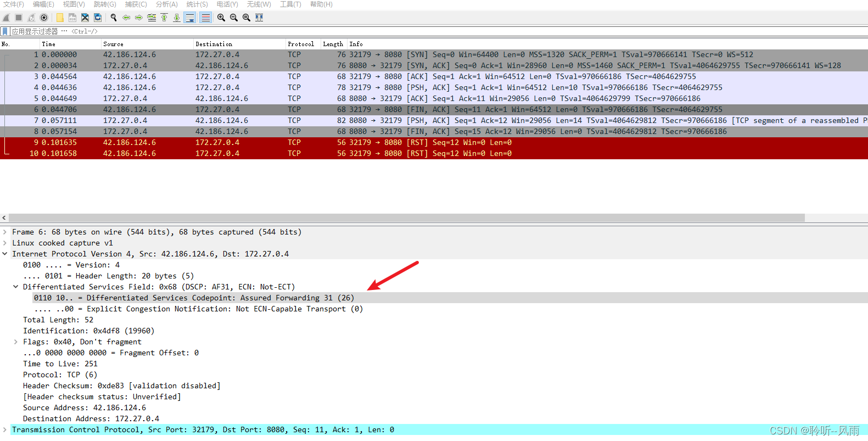Select packet 4 with Len=10
The height and width of the screenshot is (441, 868).
(434, 87)
